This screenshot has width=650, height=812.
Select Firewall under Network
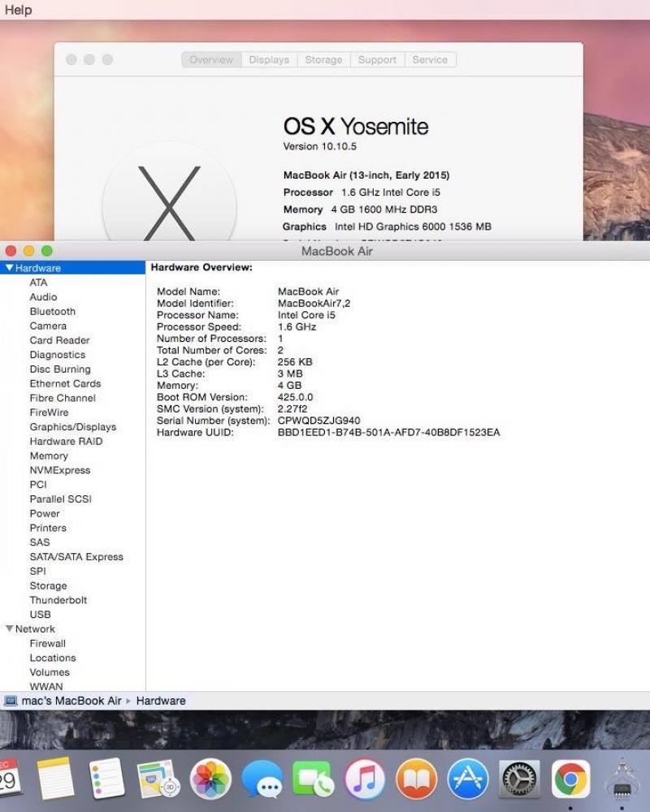[x=48, y=644]
